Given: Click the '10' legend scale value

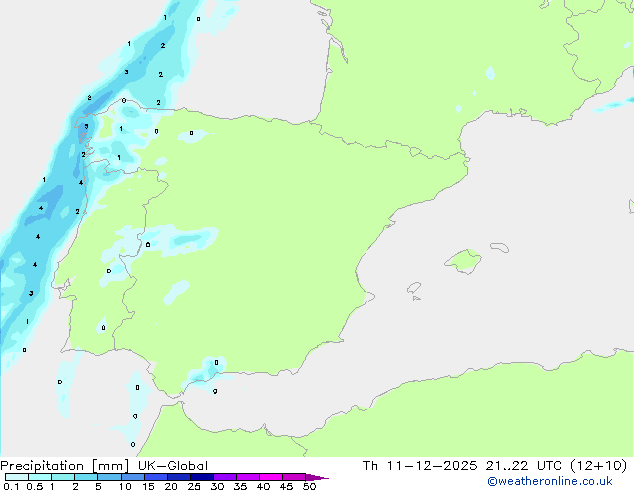Looking at the screenshot, I should [x=125, y=486].
